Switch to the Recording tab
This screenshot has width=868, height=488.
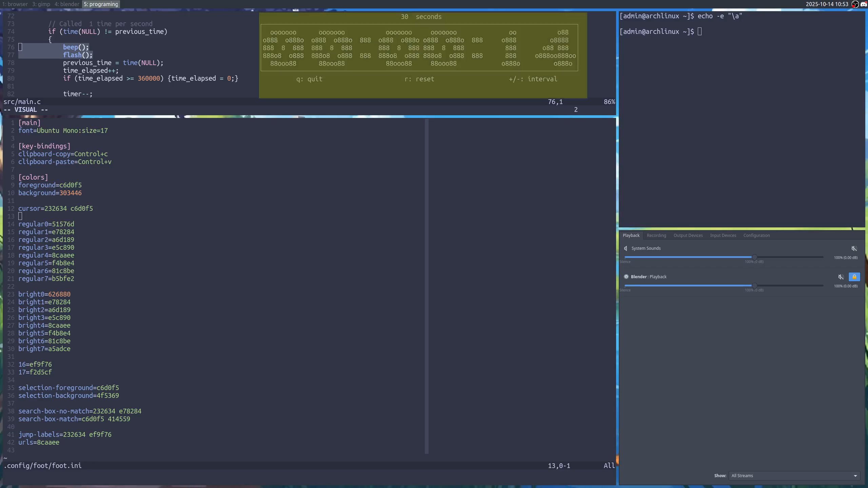click(656, 236)
